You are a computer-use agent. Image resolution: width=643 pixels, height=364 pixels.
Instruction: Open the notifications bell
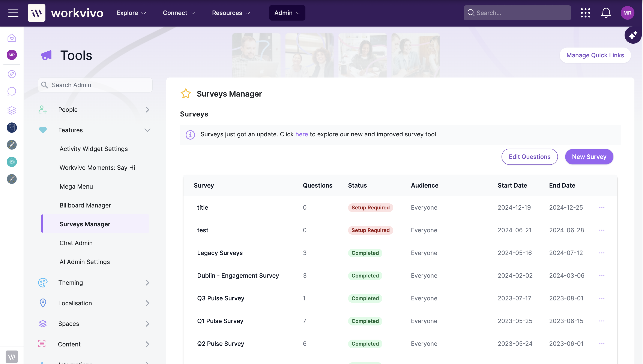point(606,13)
